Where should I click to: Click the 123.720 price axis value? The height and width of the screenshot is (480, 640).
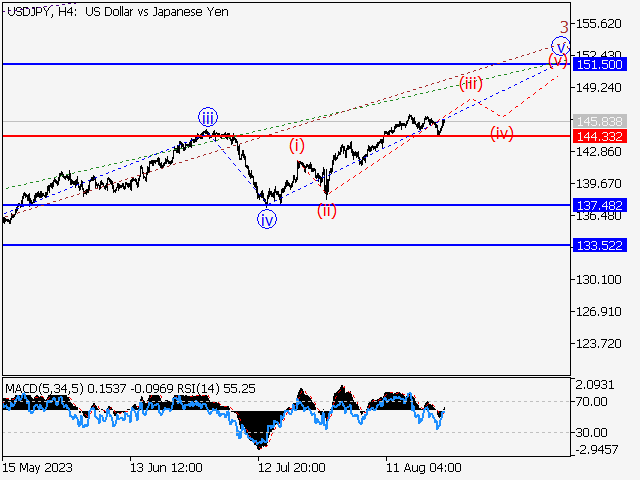pos(598,344)
